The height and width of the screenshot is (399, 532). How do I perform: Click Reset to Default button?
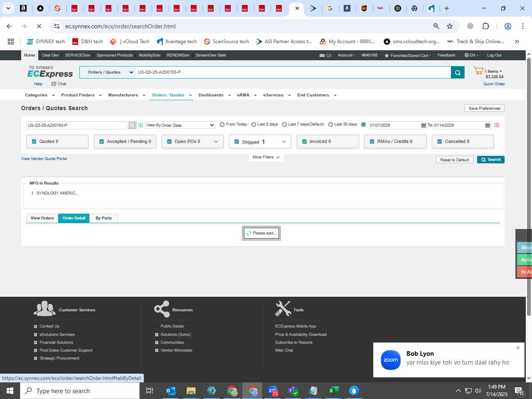point(454,160)
